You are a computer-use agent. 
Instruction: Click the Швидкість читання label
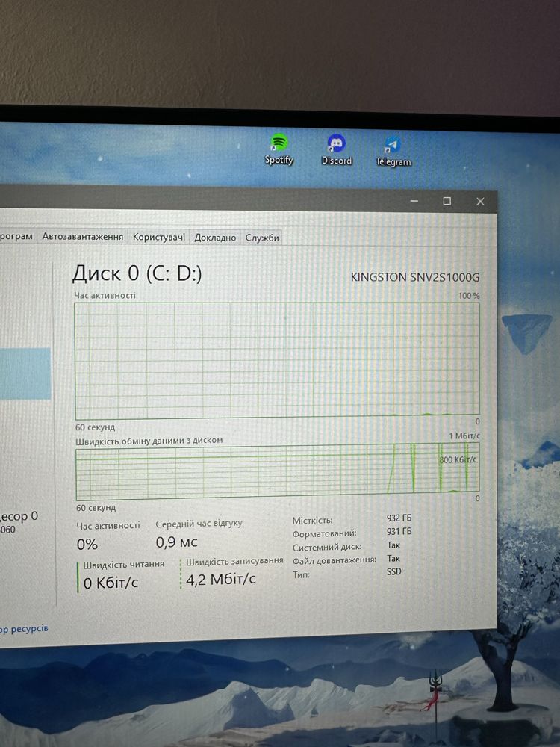point(124,564)
